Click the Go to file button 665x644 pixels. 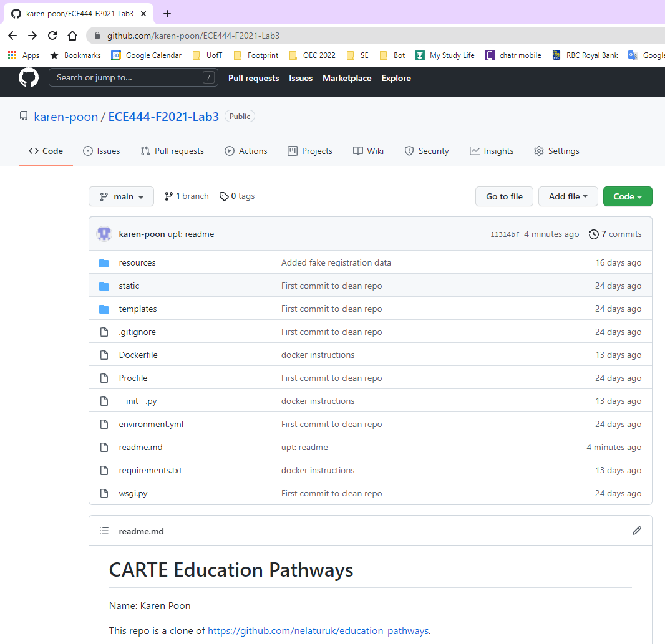click(x=504, y=196)
